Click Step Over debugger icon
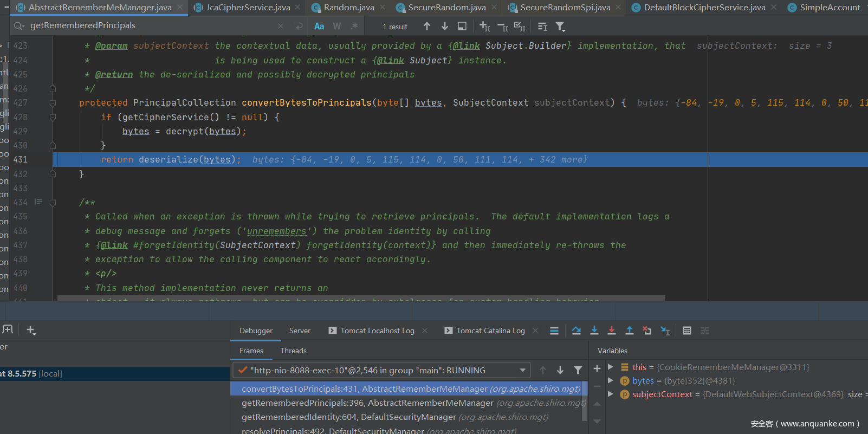The width and height of the screenshot is (868, 434). 576,331
